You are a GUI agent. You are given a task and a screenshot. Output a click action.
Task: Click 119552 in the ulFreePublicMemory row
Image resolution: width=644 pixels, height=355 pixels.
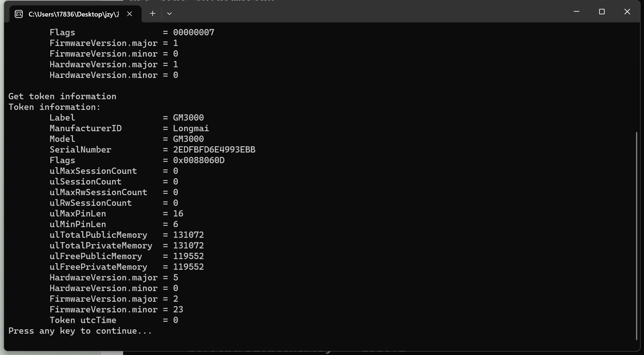click(189, 256)
